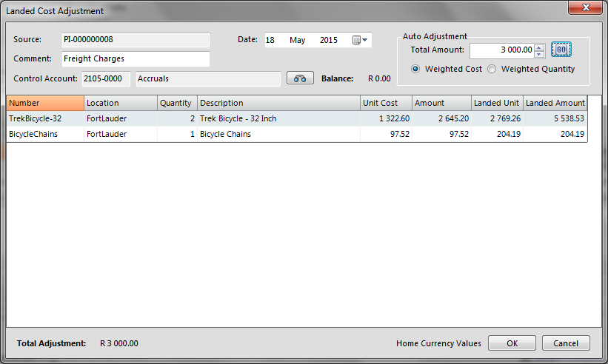Screen dimensions: 608x364
Task: Click the binoculars account lookup button
Action: click(x=300, y=78)
